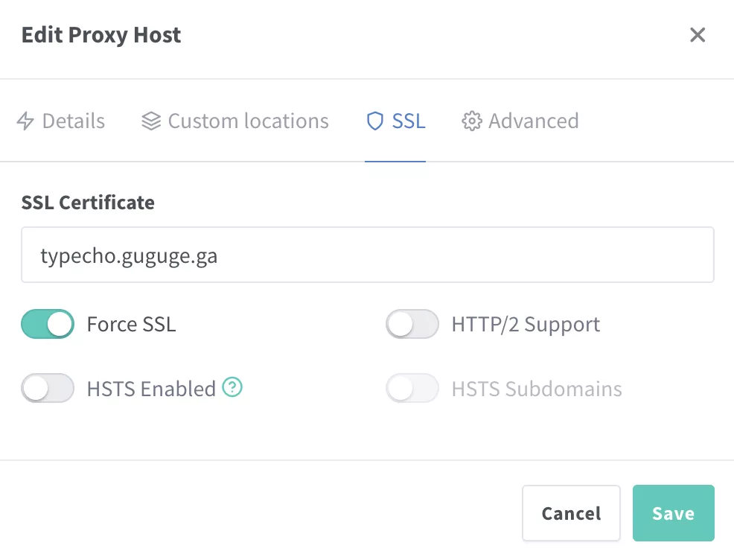Image resolution: width=734 pixels, height=560 pixels.
Task: Click the Force SSL label text
Action: pyautogui.click(x=131, y=325)
